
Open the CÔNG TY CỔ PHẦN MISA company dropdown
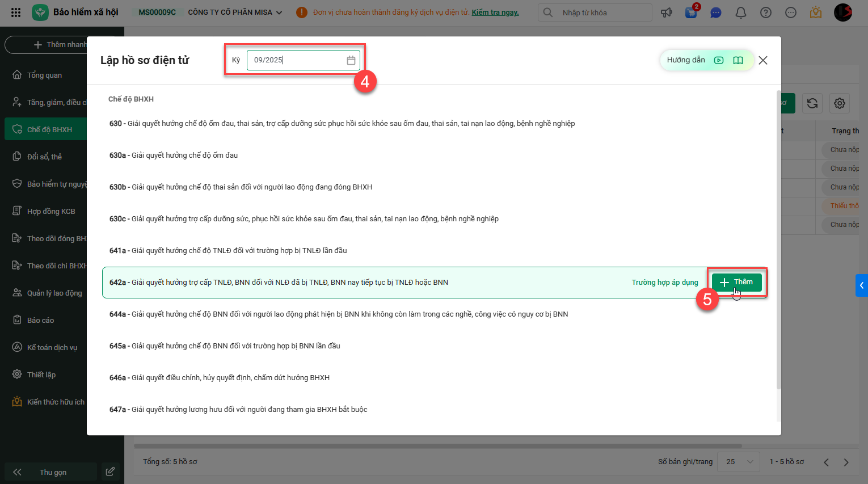pos(235,12)
